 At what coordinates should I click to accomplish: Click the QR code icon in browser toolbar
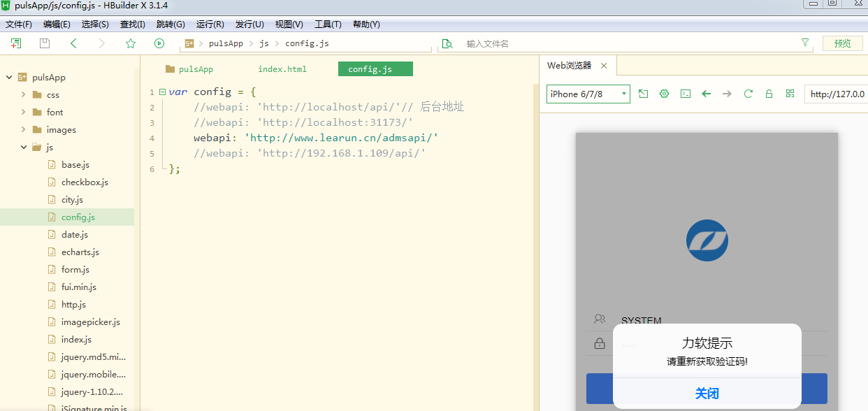click(x=790, y=94)
